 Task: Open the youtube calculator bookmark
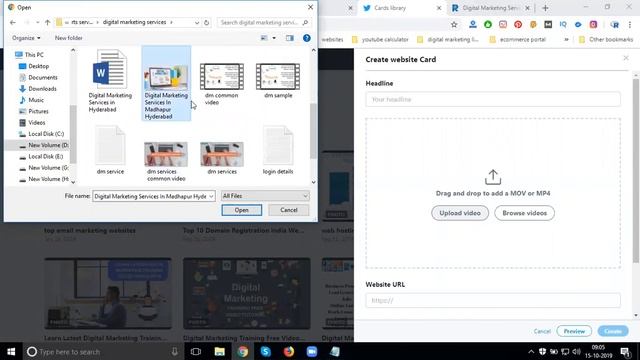[x=380, y=40]
